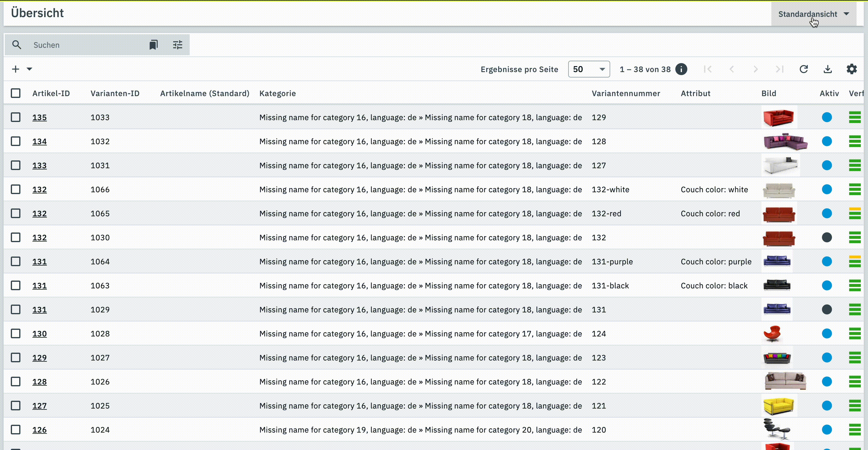Open the Standardansicht view dropdown
The image size is (868, 450).
click(x=813, y=14)
